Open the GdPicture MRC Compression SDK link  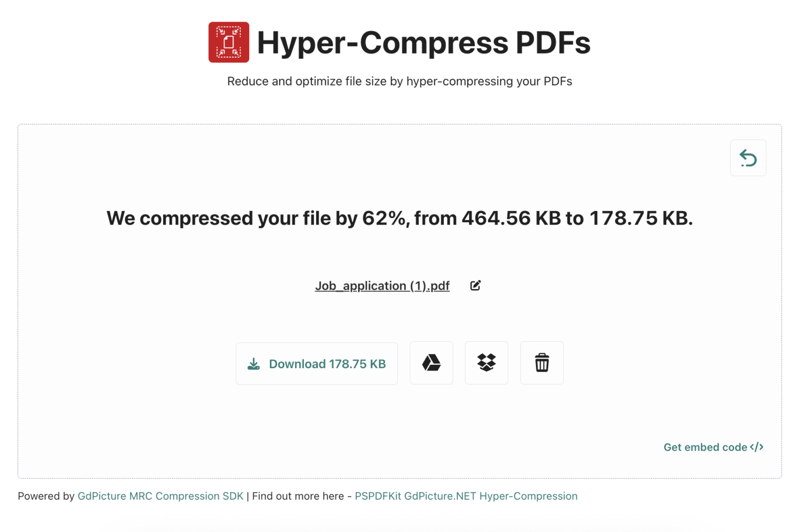[160, 496]
